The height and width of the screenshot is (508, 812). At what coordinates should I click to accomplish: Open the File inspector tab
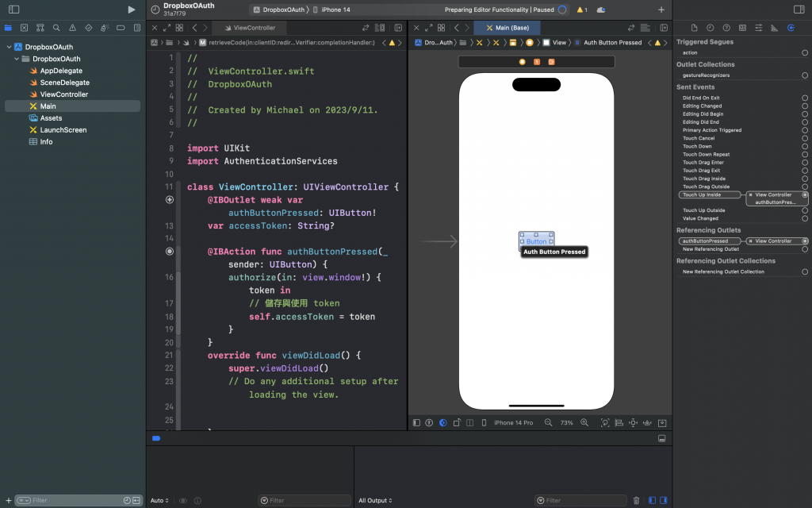pos(694,28)
